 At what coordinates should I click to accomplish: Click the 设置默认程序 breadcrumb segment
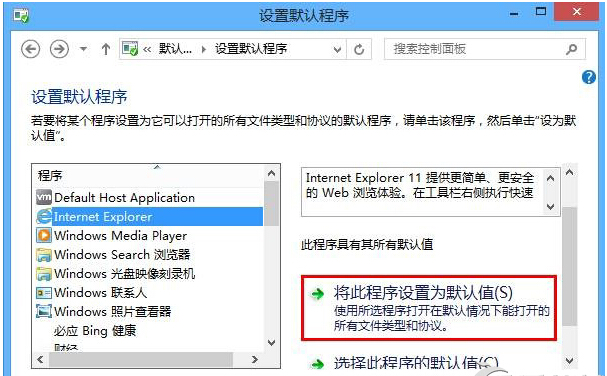pyautogui.click(x=251, y=49)
